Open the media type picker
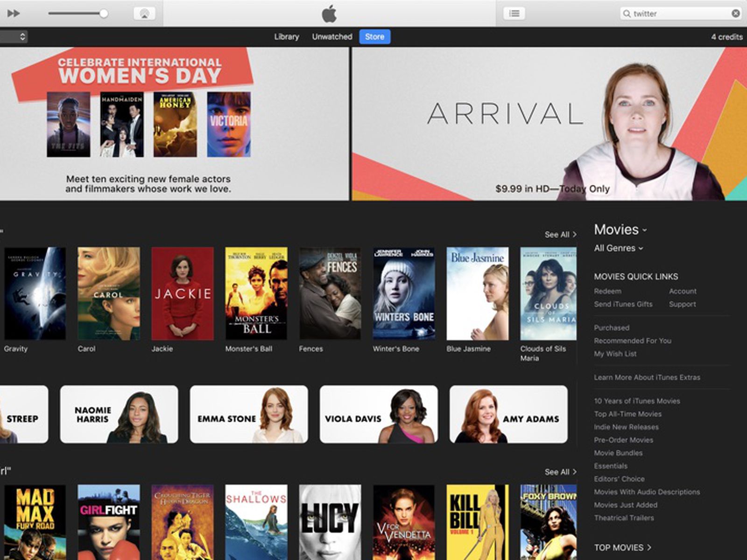The height and width of the screenshot is (560, 747). [x=14, y=36]
